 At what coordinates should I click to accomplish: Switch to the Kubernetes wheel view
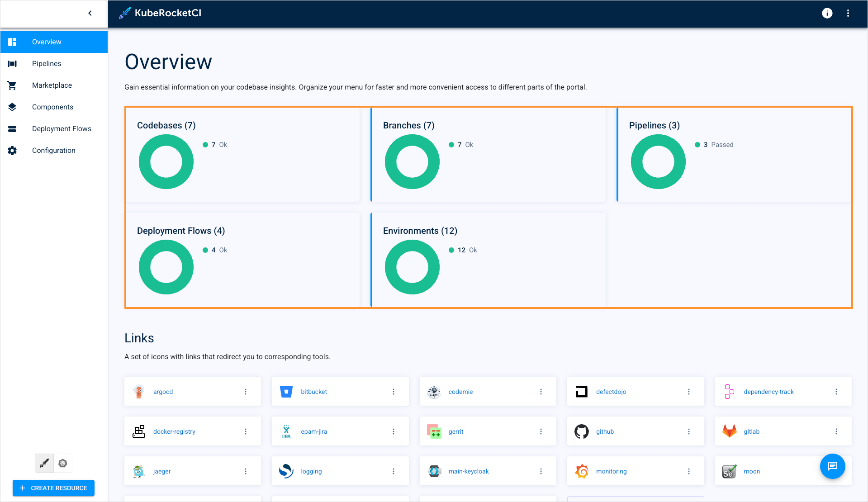click(63, 463)
